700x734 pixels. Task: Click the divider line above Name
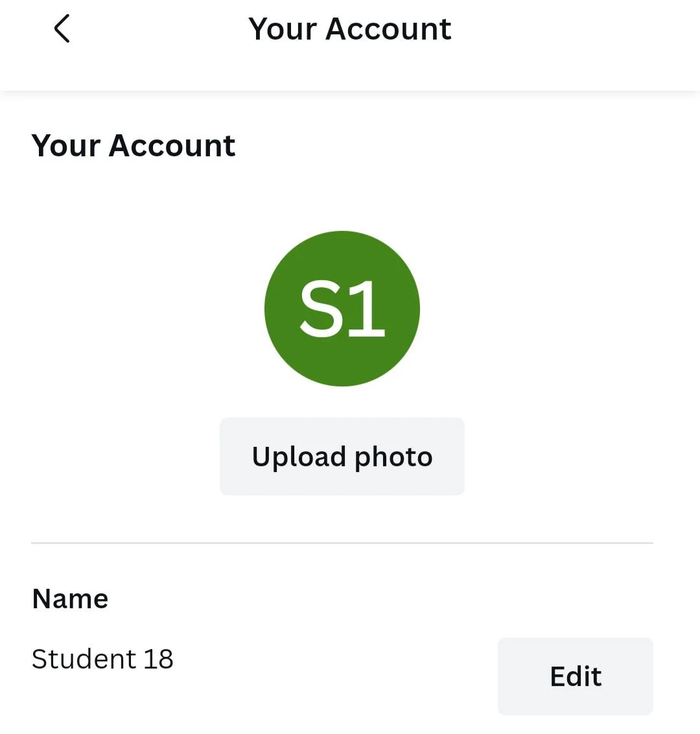342,543
